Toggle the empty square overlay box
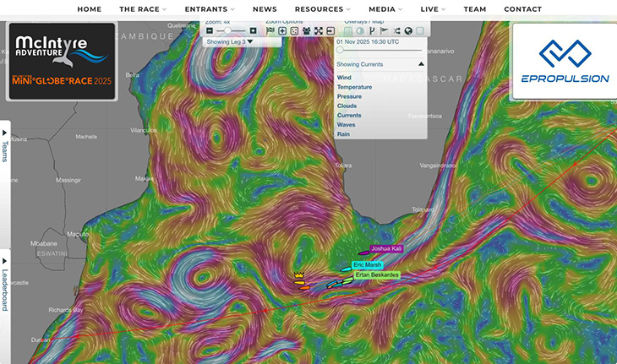The width and height of the screenshot is (617, 364). pyautogui.click(x=420, y=30)
